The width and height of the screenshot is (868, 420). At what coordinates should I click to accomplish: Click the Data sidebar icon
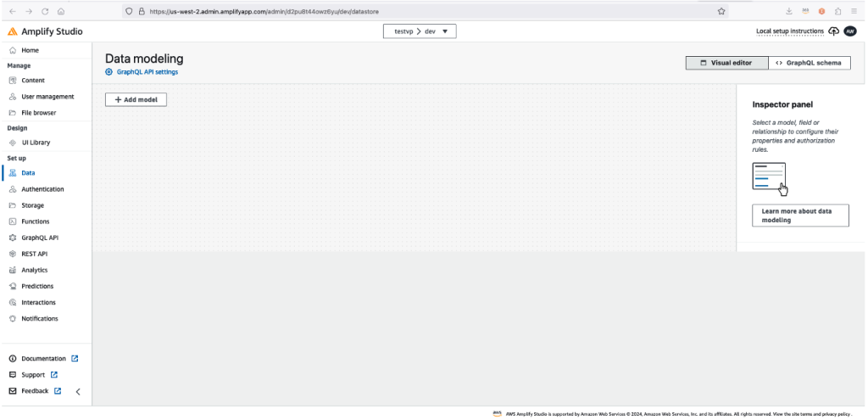click(13, 173)
